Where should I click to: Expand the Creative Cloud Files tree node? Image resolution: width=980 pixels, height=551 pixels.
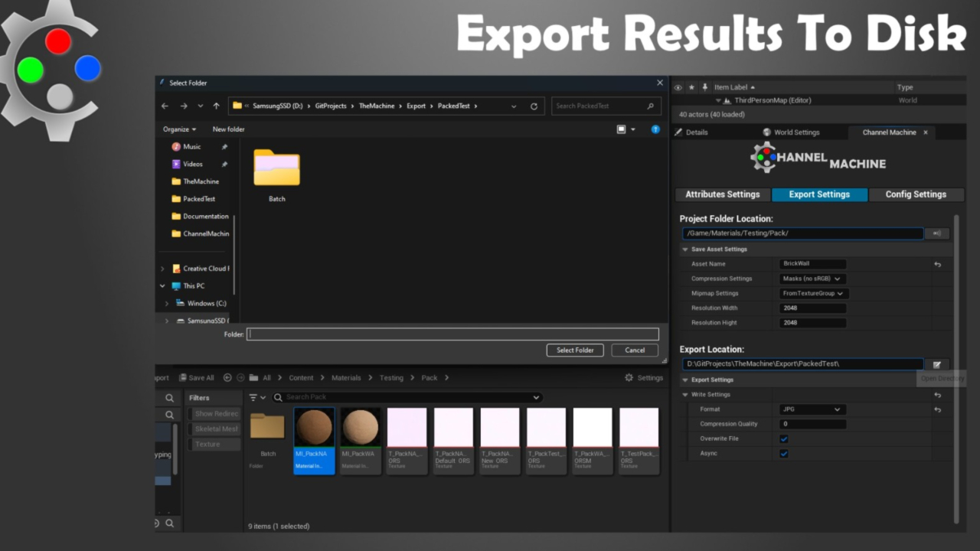(162, 269)
